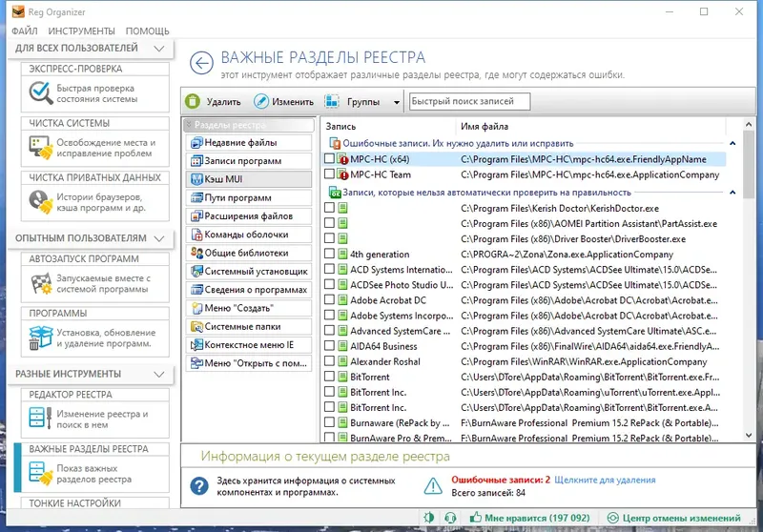Select Расширения файлов section
The height and width of the screenshot is (532, 763).
click(249, 215)
